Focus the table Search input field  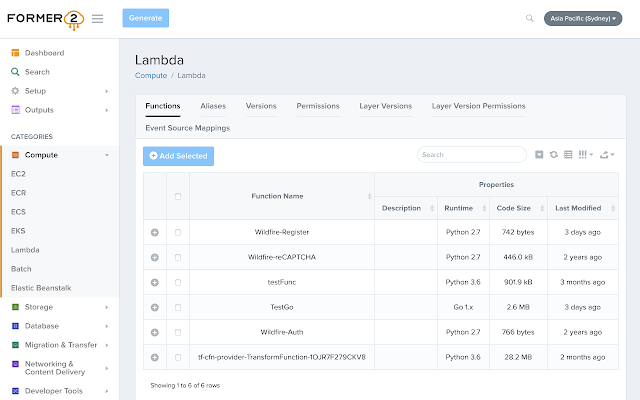[472, 155]
